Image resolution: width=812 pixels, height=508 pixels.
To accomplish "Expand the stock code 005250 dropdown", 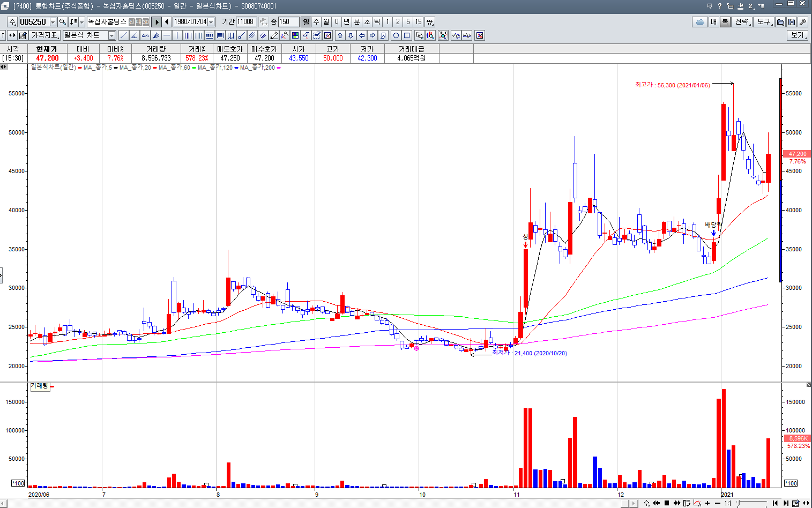I will [x=53, y=22].
